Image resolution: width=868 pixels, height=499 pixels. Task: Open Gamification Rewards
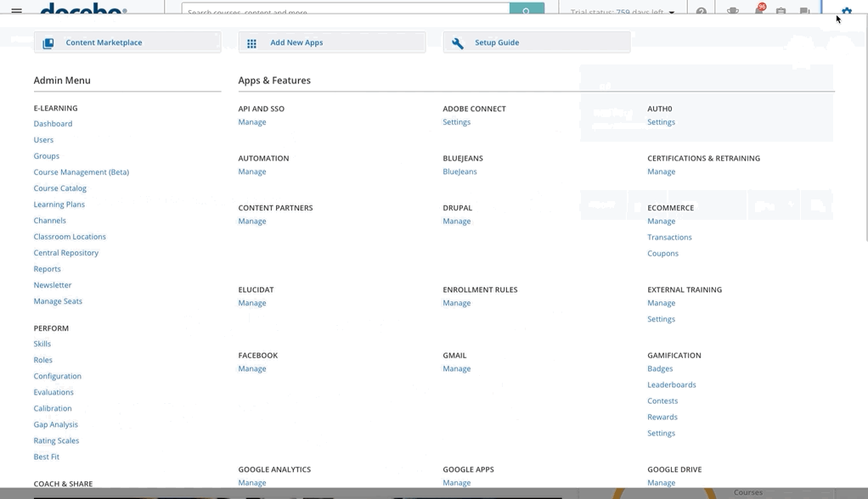click(x=662, y=418)
